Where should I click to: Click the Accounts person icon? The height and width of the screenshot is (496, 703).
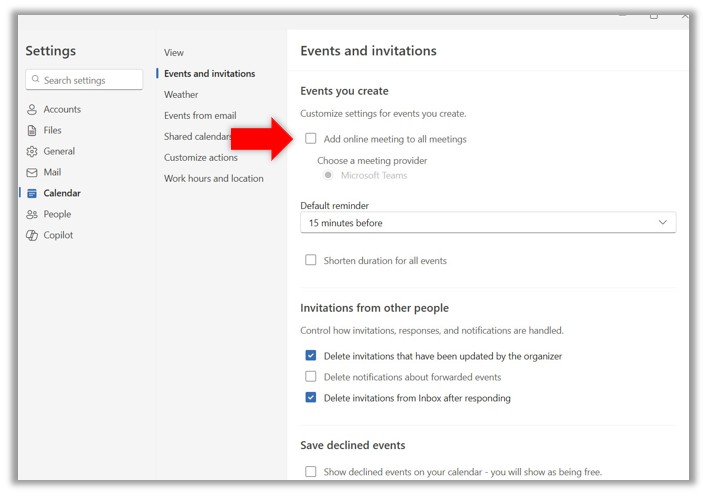coord(32,110)
